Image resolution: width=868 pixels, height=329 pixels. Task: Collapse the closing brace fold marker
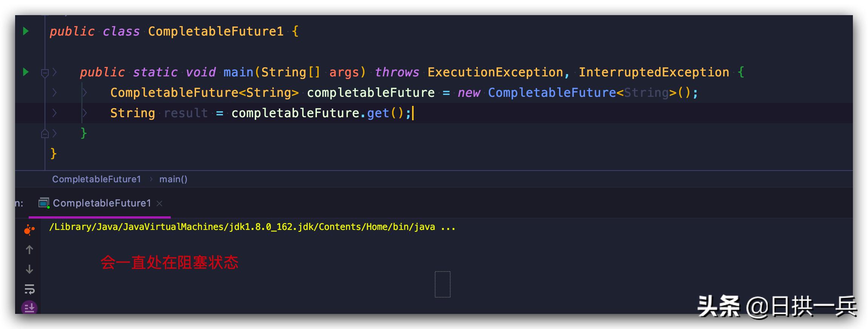45,133
